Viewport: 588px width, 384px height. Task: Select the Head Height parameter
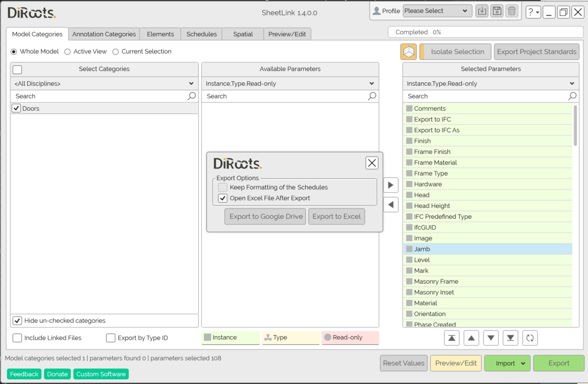click(488, 206)
